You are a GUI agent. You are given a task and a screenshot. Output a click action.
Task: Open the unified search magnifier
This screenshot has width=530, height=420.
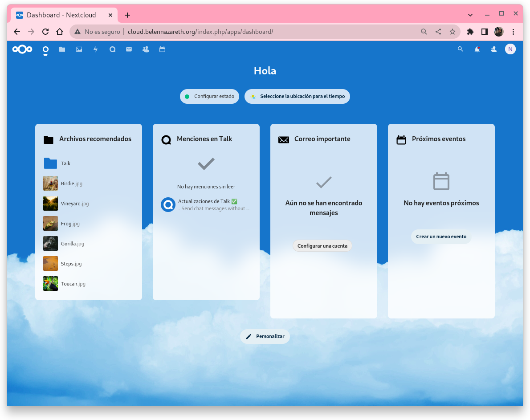click(x=461, y=49)
